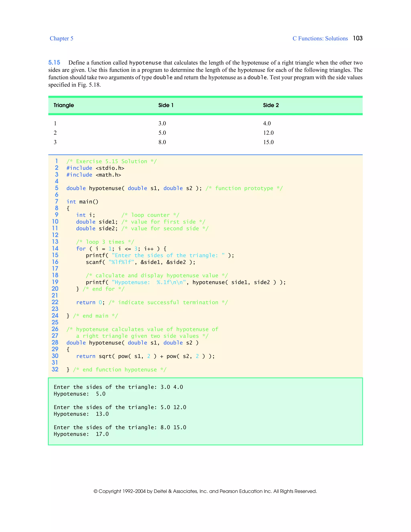Screen dimensions: 411x532
Task: Click the 'return sqrt' statement
Action: click(x=145, y=356)
